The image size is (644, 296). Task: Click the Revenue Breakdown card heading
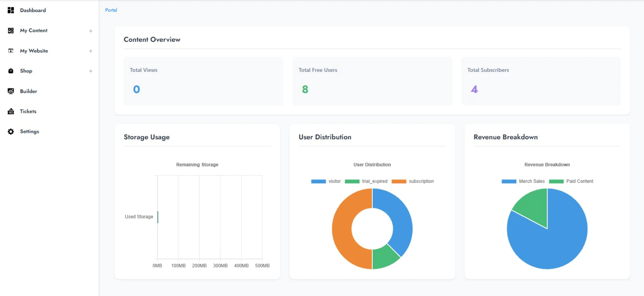point(506,137)
